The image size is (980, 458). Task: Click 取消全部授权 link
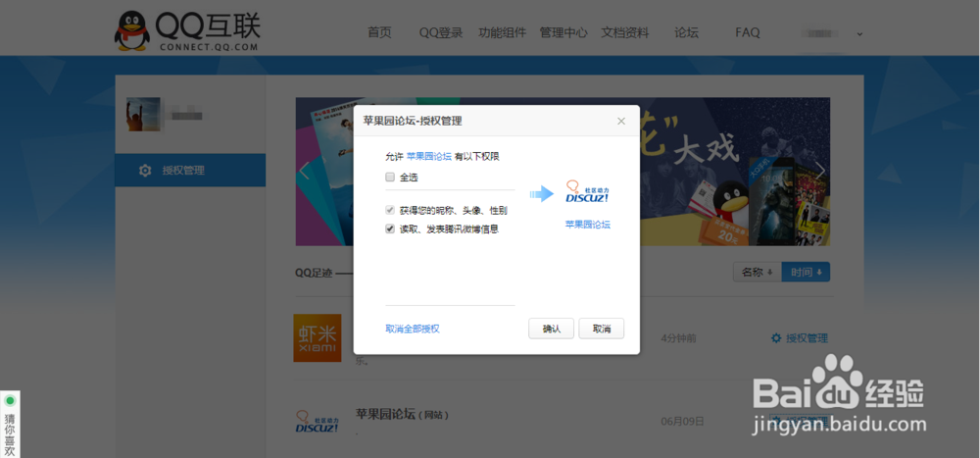click(413, 329)
